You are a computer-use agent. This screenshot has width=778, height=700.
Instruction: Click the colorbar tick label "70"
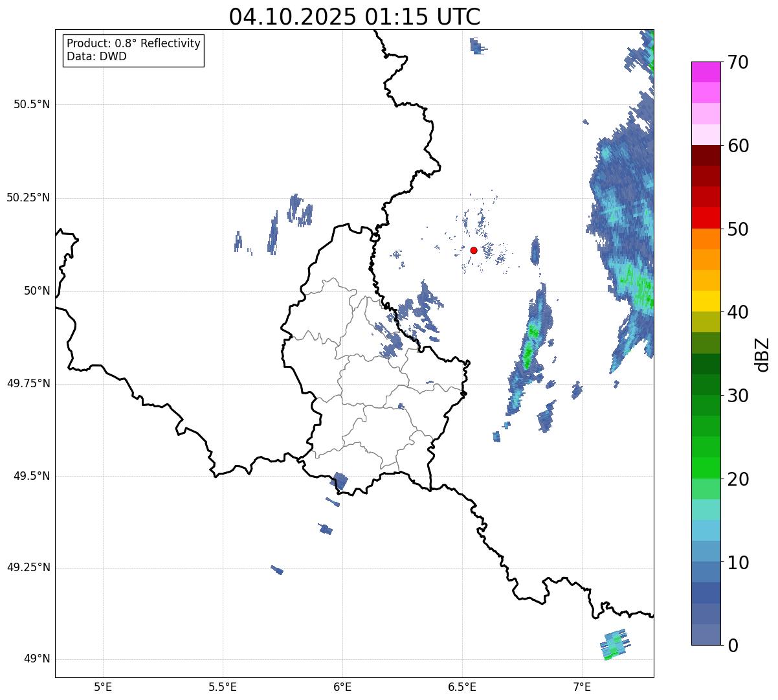click(x=738, y=62)
